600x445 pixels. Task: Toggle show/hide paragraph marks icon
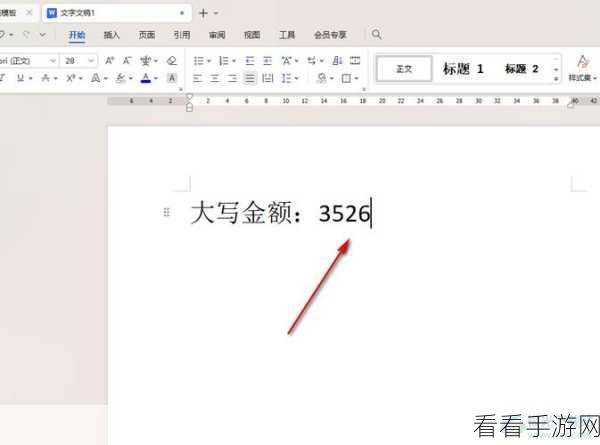click(355, 60)
